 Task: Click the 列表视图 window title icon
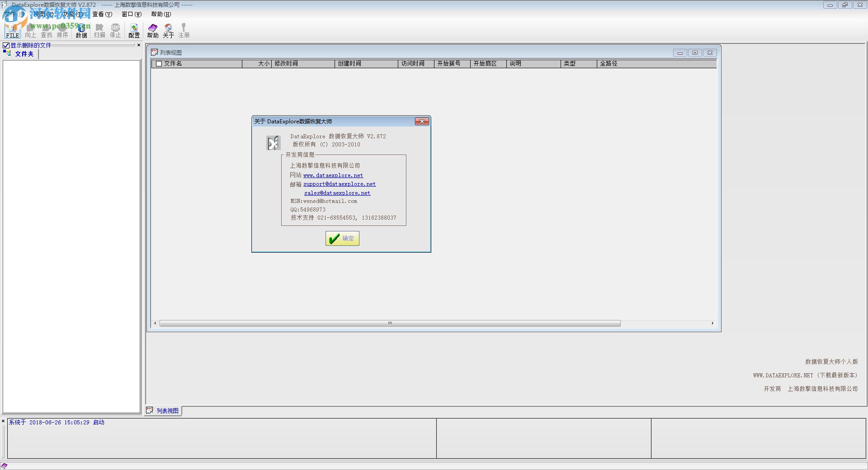click(x=154, y=52)
